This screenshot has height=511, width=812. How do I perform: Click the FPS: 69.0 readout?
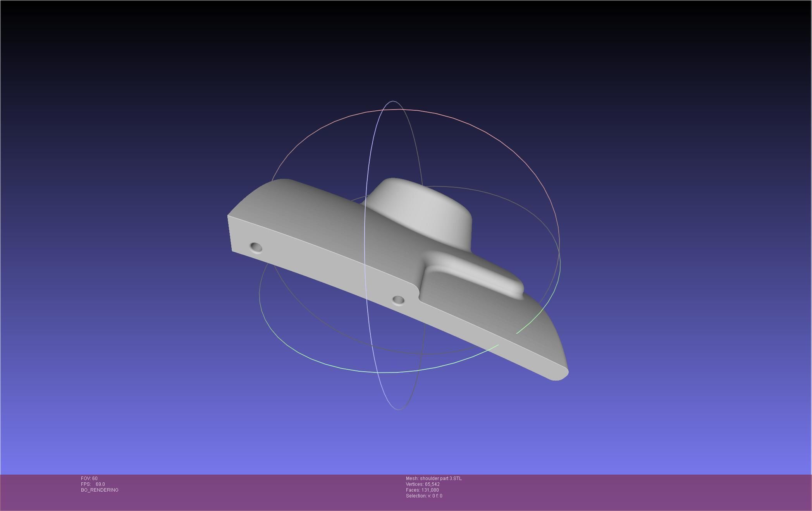(93, 484)
